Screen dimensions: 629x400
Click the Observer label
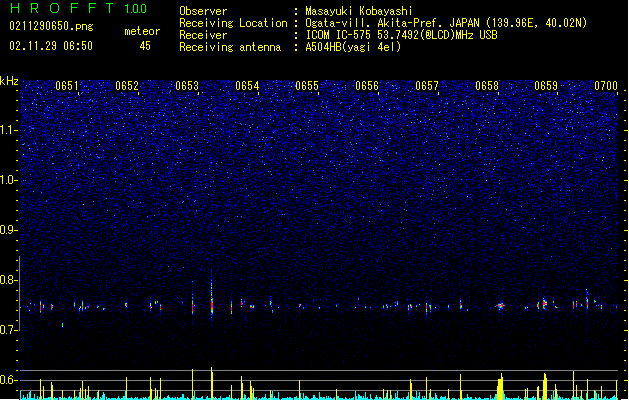[203, 11]
